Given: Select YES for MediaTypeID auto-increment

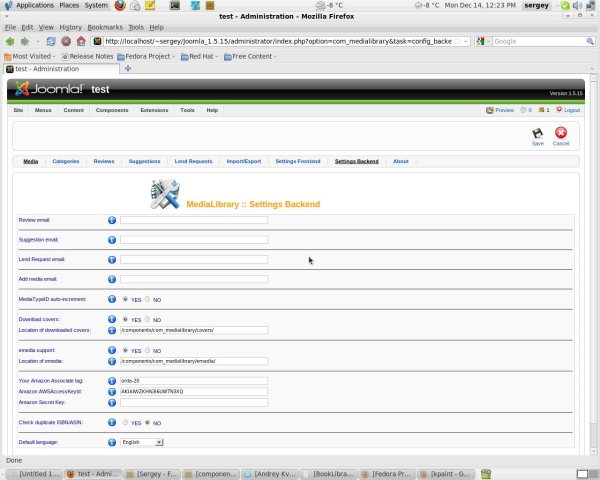Looking at the screenshot, I should tap(125, 299).
